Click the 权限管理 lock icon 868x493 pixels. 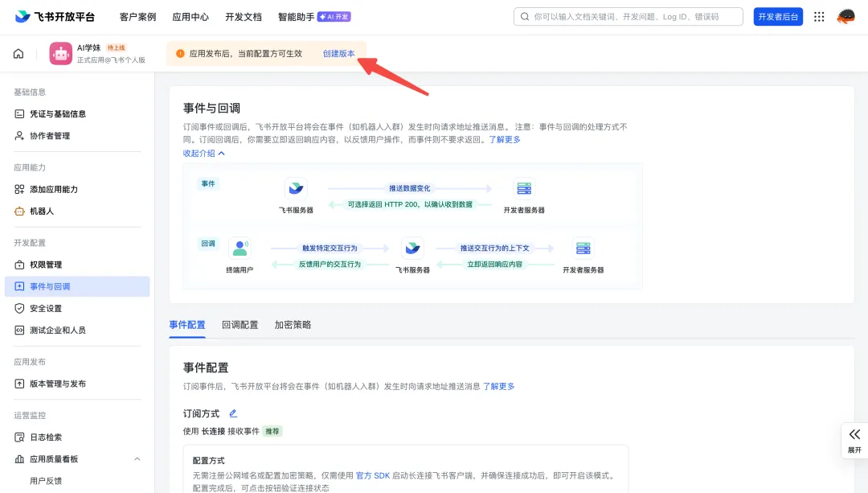coord(19,265)
